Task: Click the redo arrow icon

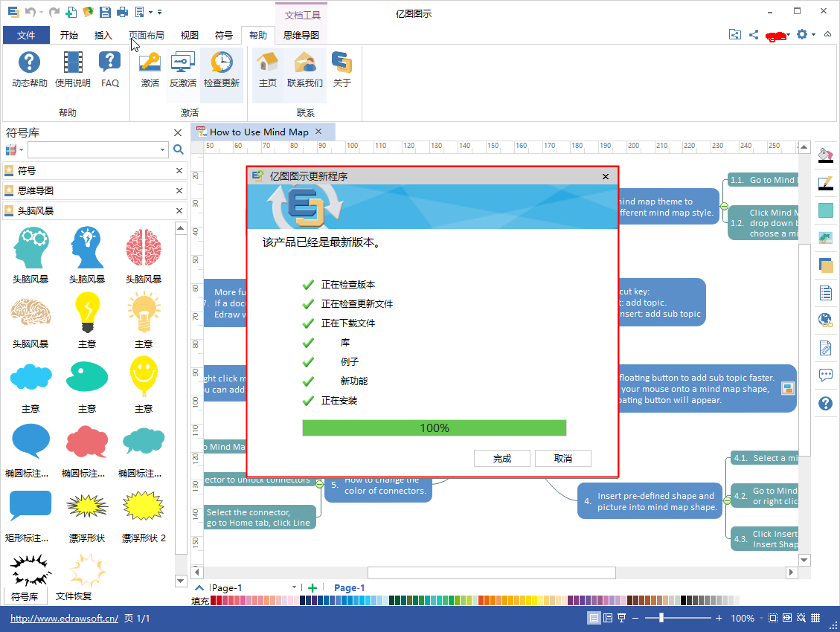Action: tap(54, 12)
